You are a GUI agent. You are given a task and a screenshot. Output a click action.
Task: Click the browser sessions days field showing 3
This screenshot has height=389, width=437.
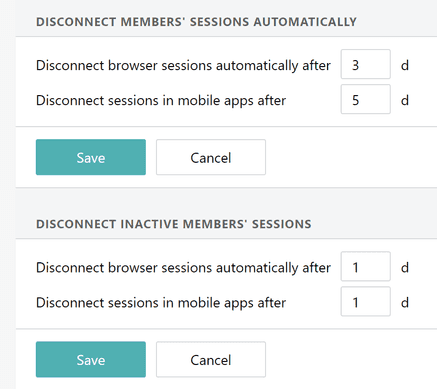(365, 64)
